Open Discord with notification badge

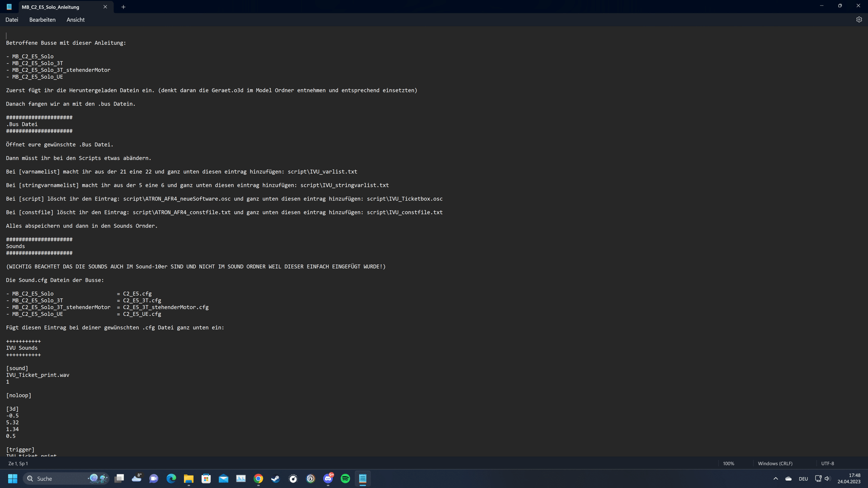328,479
